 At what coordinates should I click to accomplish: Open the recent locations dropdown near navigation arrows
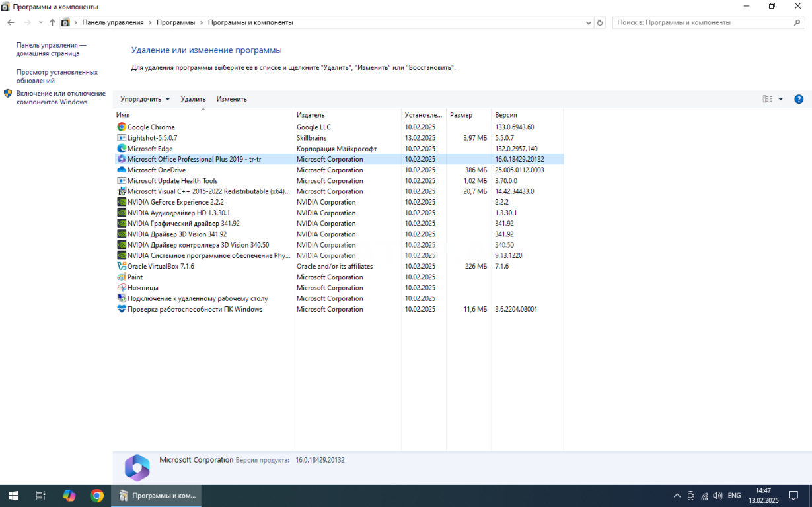[x=41, y=22]
